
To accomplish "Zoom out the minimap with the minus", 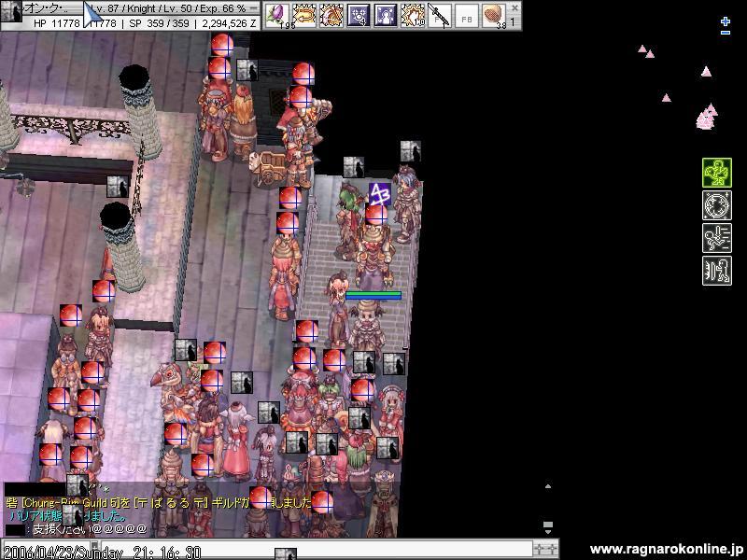I will pos(726,33).
